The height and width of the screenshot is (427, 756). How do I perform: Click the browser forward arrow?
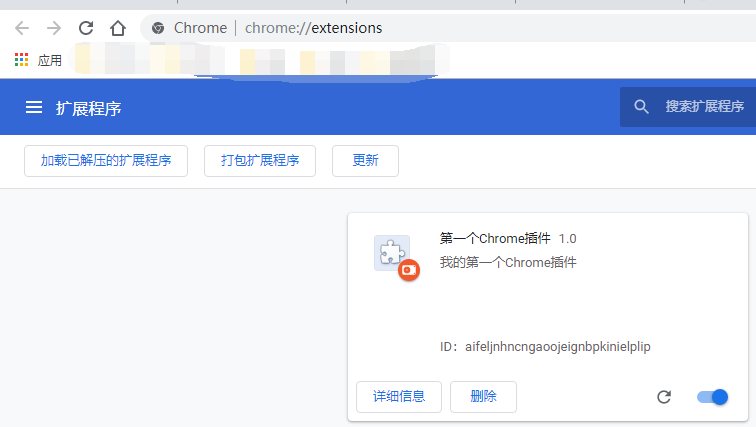click(54, 28)
